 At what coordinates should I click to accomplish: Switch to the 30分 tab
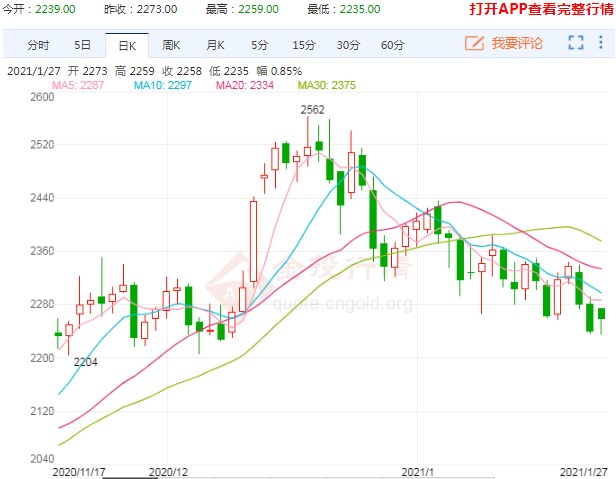pos(348,45)
